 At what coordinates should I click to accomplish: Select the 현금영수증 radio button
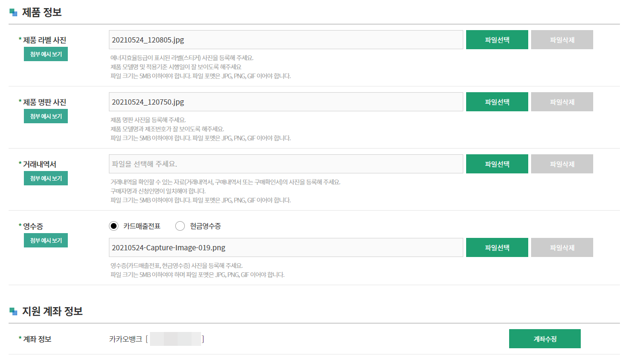point(180,226)
